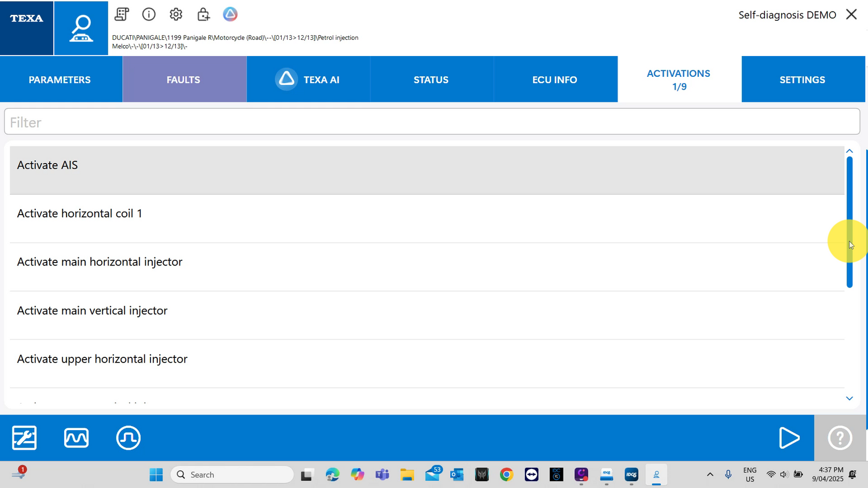Viewport: 868px width, 488px height.
Task: Open the square wave signal icon
Action: click(128, 438)
